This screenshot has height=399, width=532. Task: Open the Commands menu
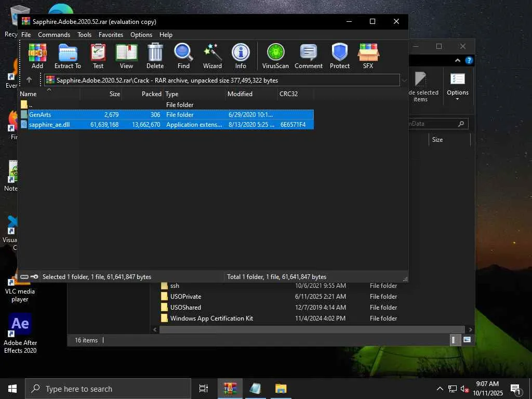54,35
